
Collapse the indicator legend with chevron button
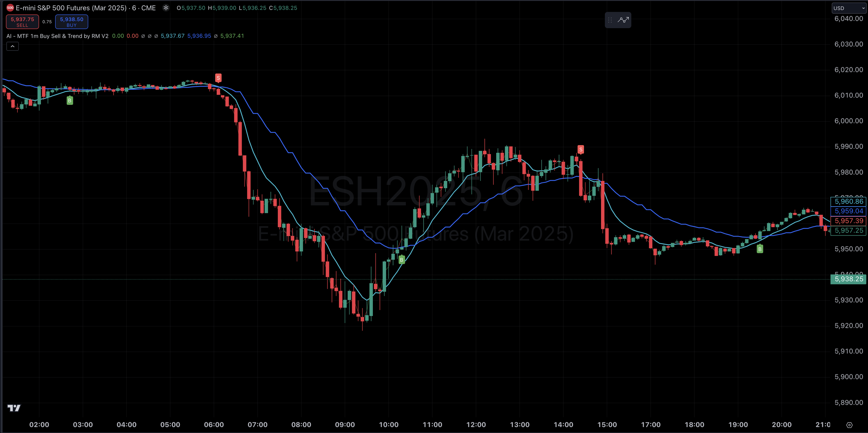pos(12,46)
